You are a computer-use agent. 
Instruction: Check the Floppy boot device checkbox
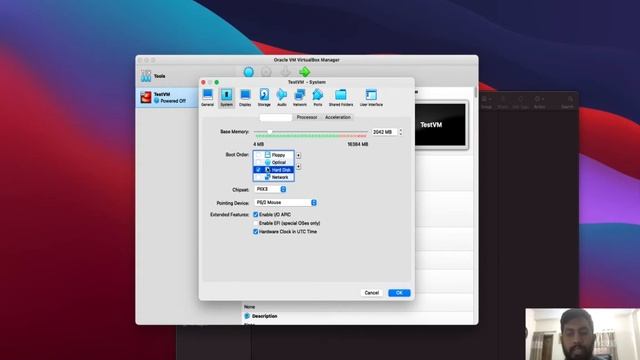click(258, 155)
